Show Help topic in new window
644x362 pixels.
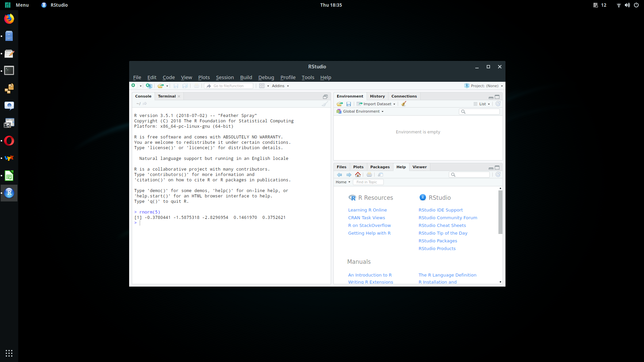coord(380,175)
